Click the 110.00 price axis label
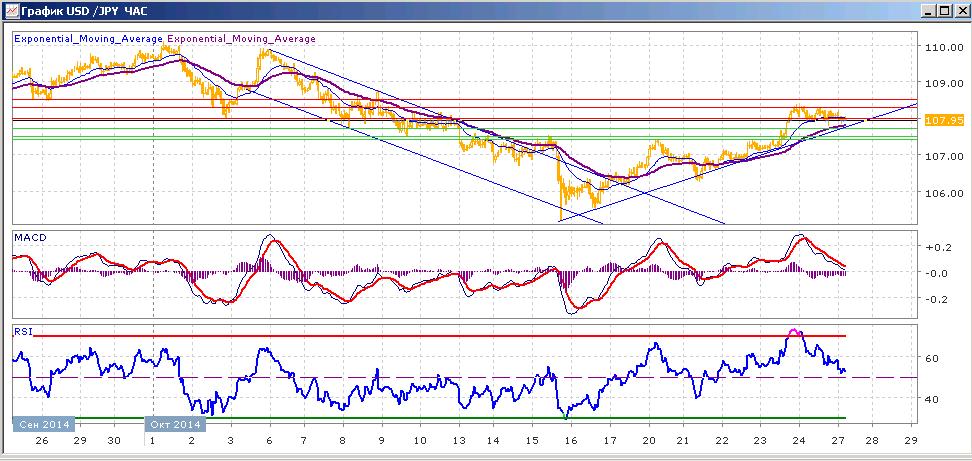 [x=943, y=47]
